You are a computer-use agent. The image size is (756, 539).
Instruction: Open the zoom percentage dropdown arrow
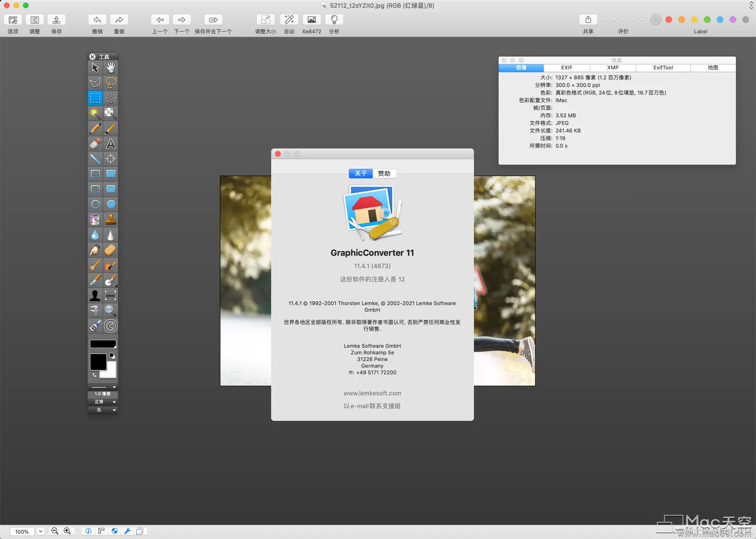point(41,531)
